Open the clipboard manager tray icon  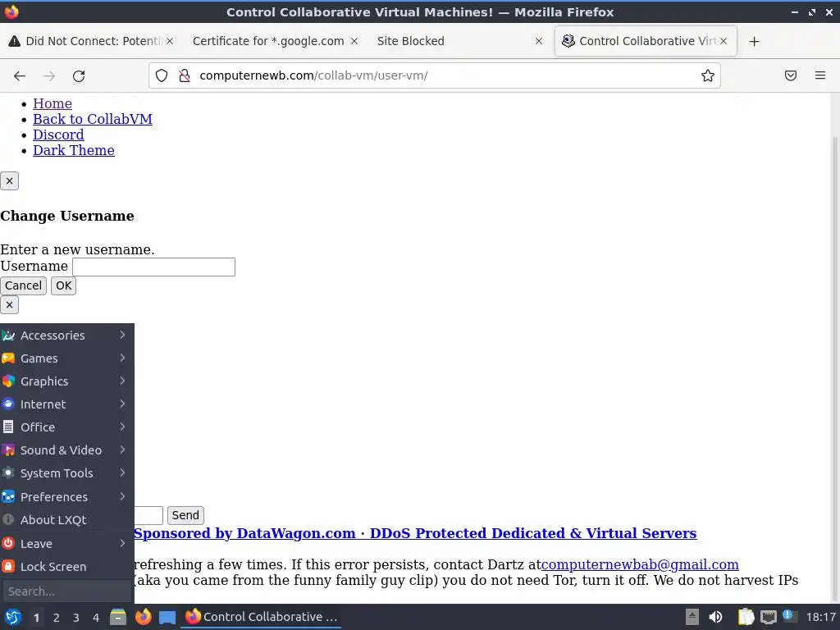746,617
